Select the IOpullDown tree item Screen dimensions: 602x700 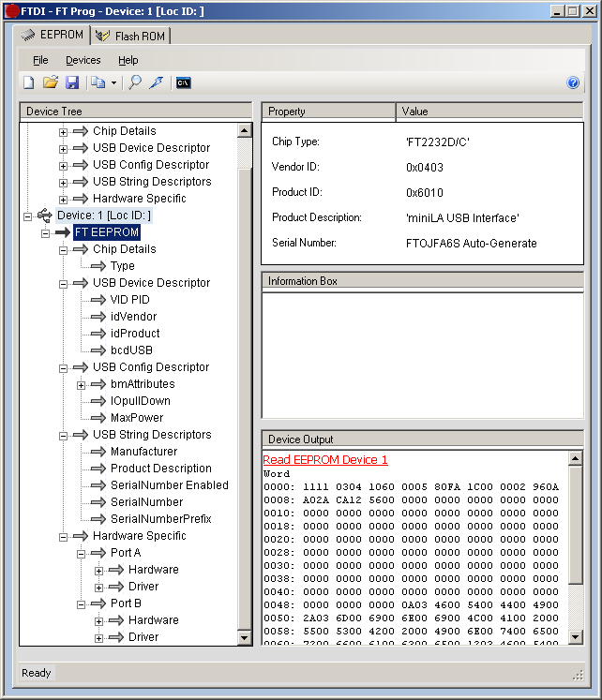pyautogui.click(x=141, y=401)
